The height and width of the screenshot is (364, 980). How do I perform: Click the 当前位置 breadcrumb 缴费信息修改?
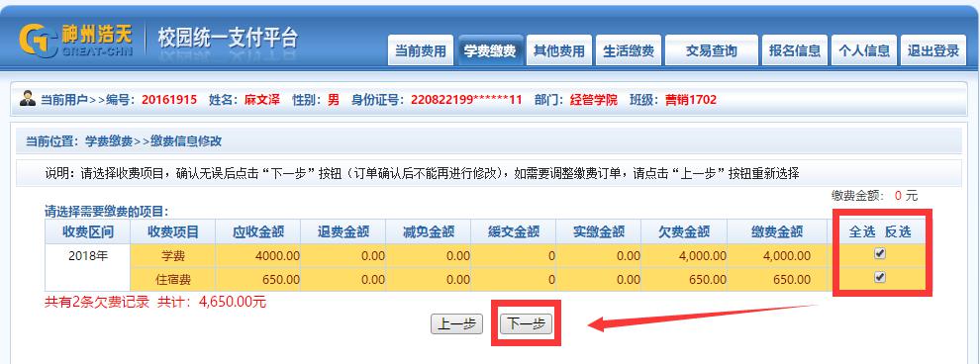point(186,141)
